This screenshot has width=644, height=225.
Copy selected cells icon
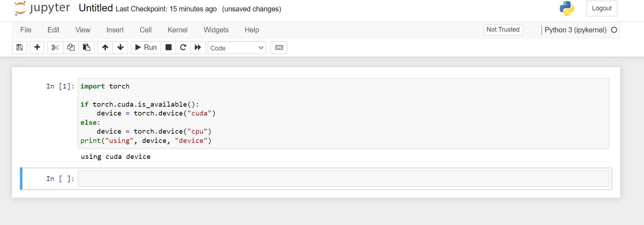71,48
